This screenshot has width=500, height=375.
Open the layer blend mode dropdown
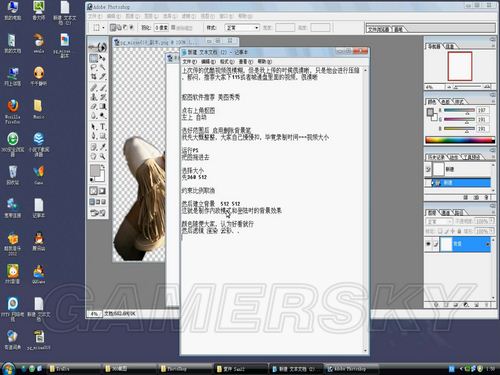pos(438,221)
